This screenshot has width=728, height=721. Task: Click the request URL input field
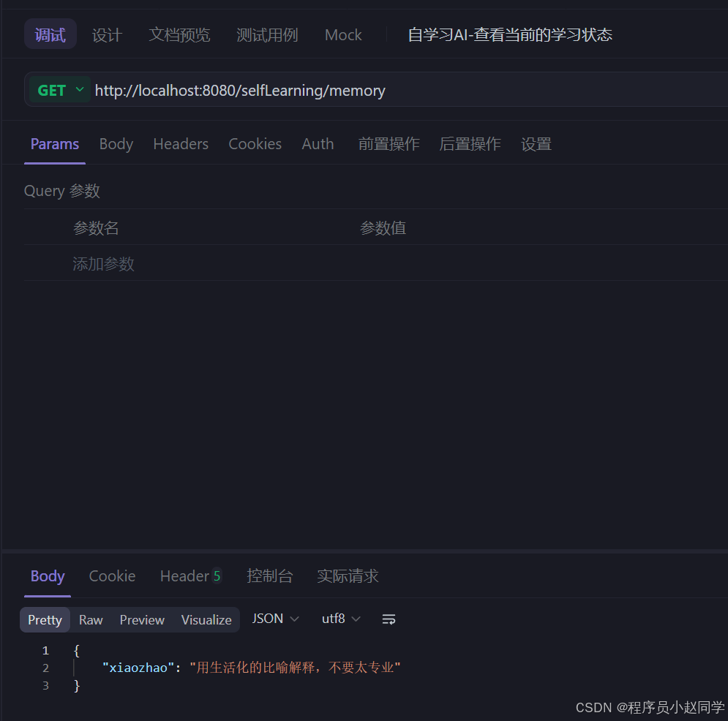point(408,90)
